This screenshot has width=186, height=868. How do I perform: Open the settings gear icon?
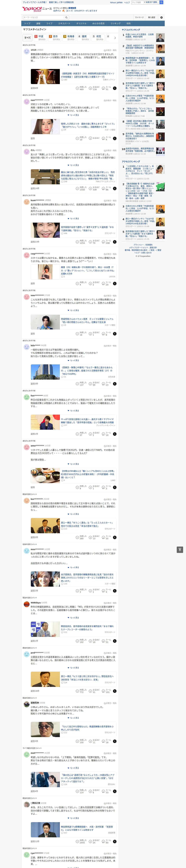point(161,18)
